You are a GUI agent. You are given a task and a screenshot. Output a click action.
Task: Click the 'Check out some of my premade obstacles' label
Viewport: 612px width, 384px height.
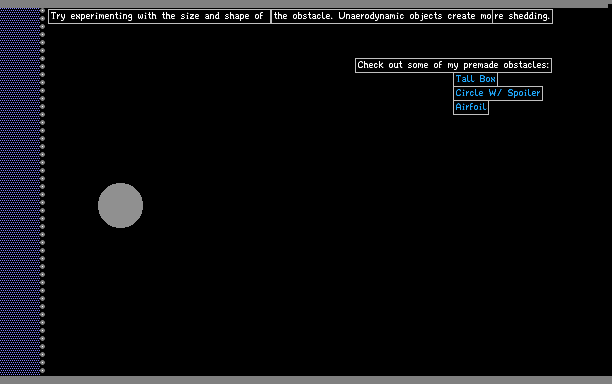pyautogui.click(x=453, y=65)
